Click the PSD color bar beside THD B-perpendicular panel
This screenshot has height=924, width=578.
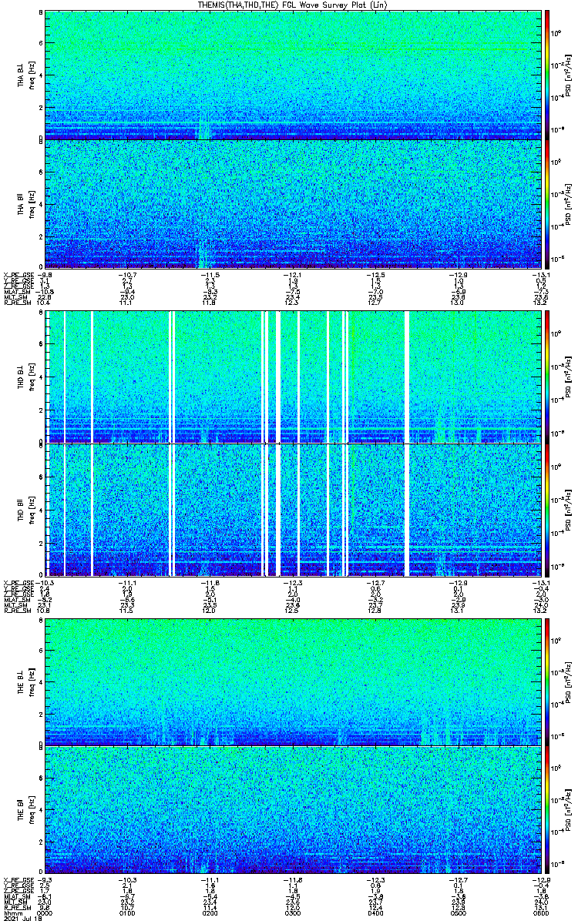(x=547, y=376)
